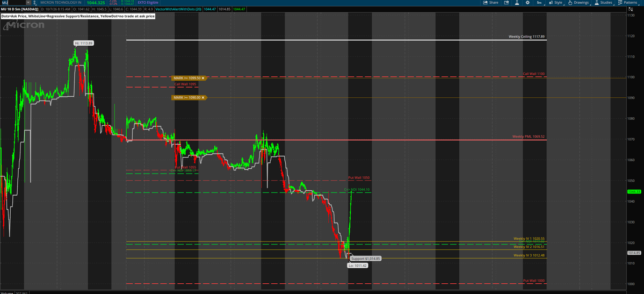Click the 1014.85 price axis tag

(634, 253)
